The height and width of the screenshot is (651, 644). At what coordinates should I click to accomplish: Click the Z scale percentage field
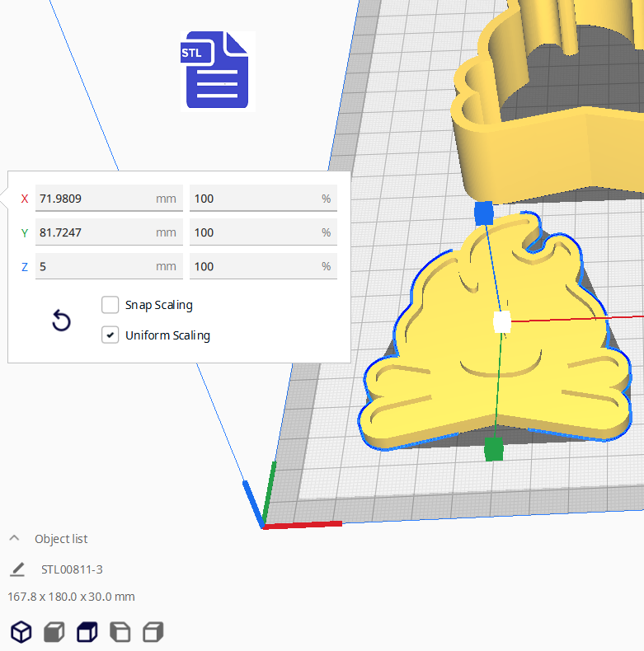click(x=254, y=266)
